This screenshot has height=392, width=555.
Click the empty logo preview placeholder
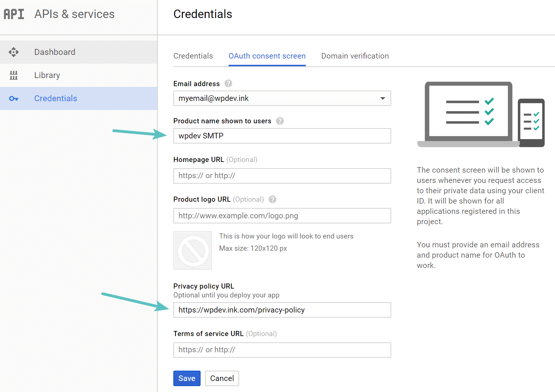(x=192, y=250)
